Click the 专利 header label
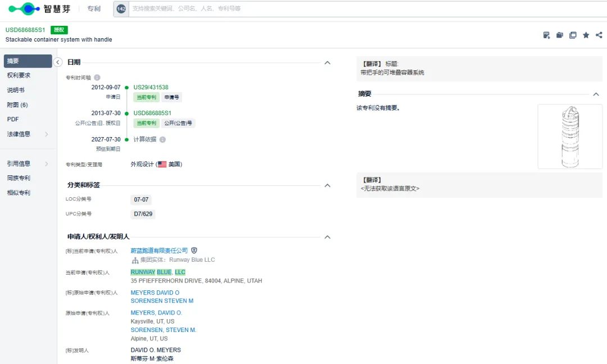 (94, 8)
